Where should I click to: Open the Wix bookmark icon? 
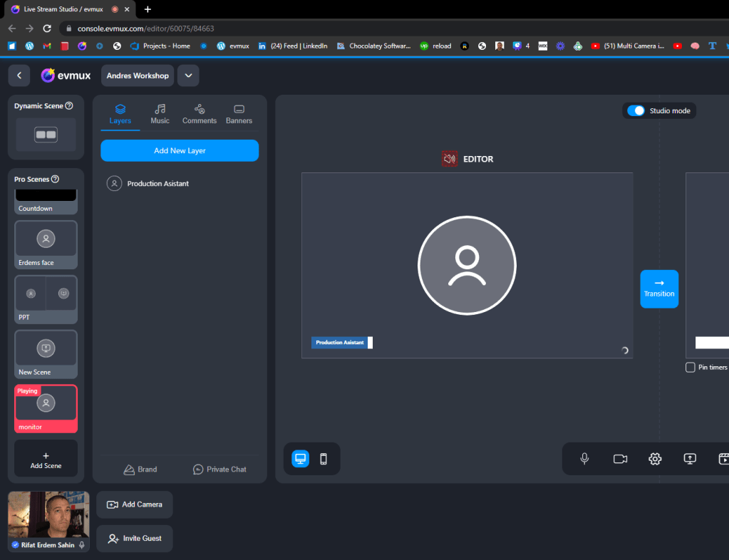[542, 46]
